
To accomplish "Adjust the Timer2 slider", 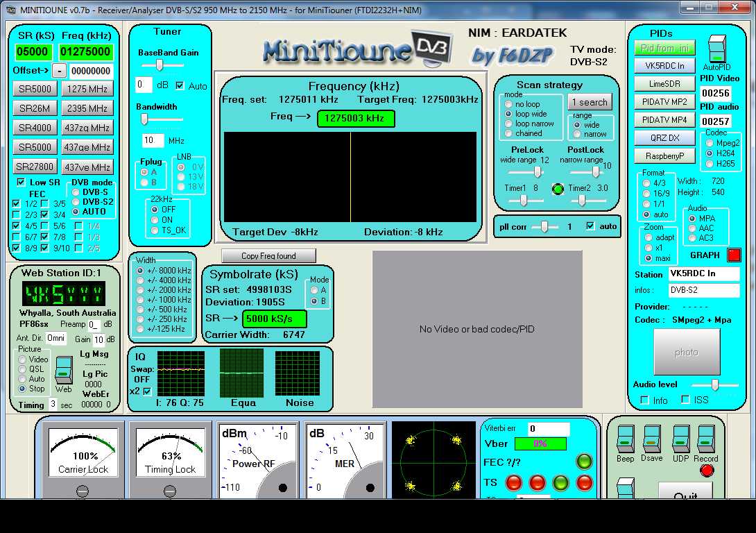I will [582, 200].
